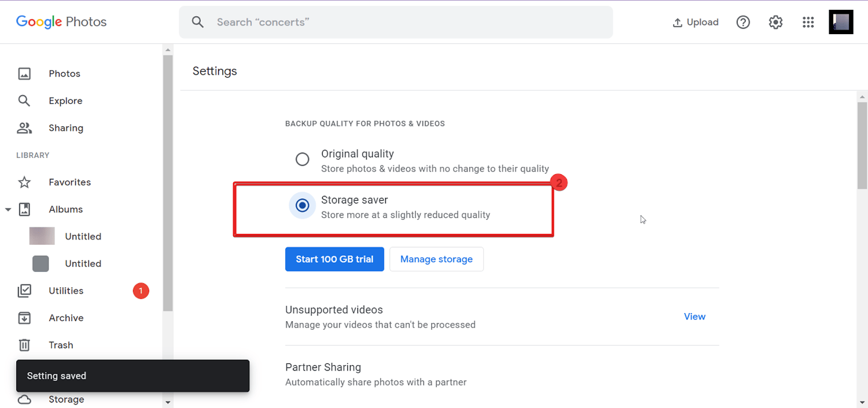Select the Storage saver radio button
This screenshot has height=408, width=868.
point(302,205)
